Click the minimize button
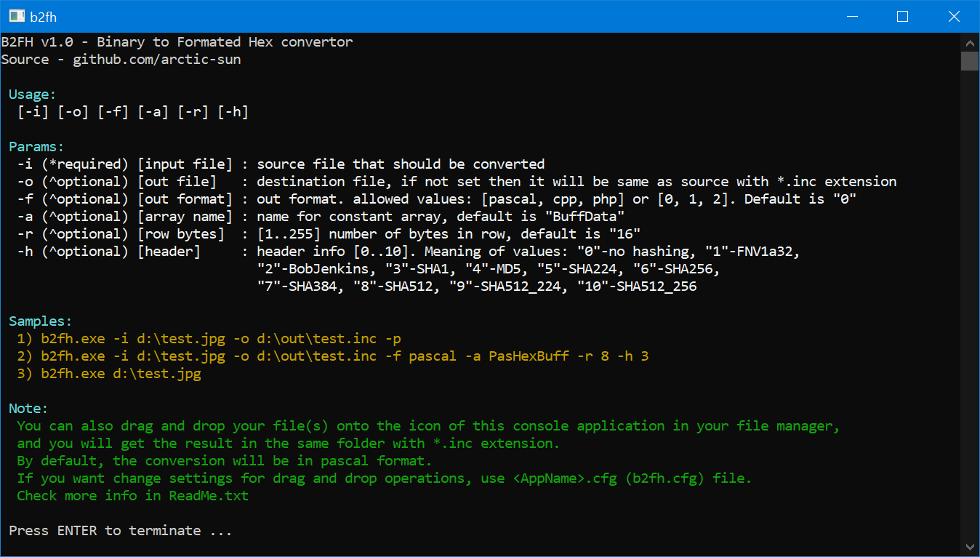980x557 pixels. click(x=852, y=16)
